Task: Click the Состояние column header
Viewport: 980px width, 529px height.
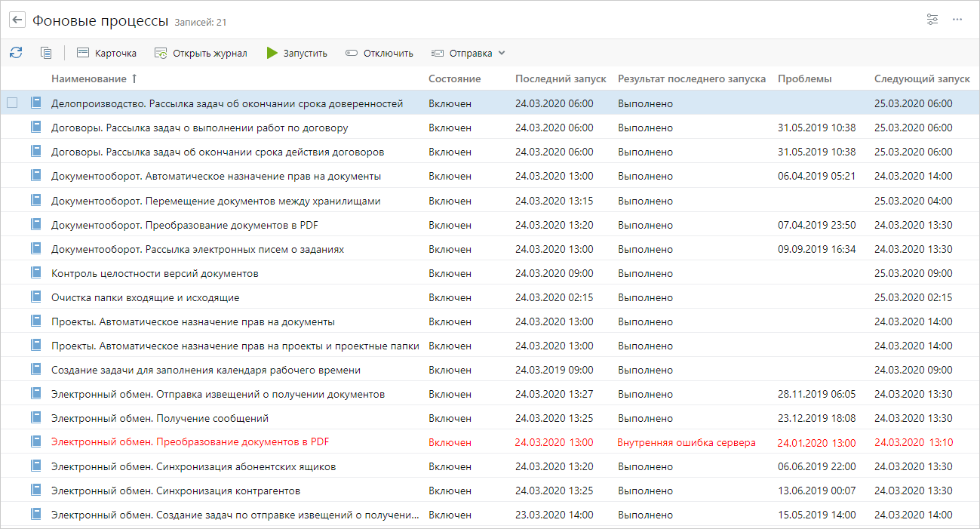Action: 454,78
